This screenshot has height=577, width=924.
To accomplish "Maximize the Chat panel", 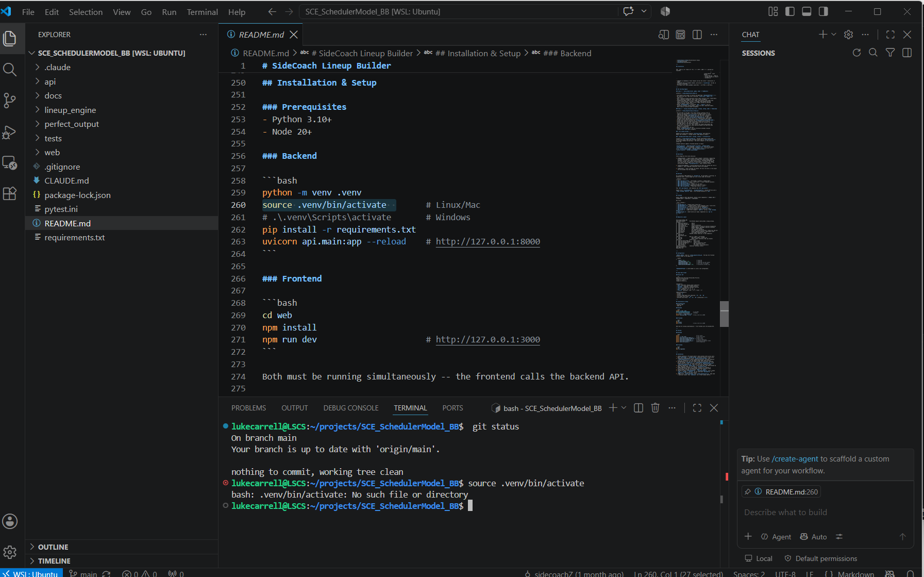I will (x=891, y=35).
